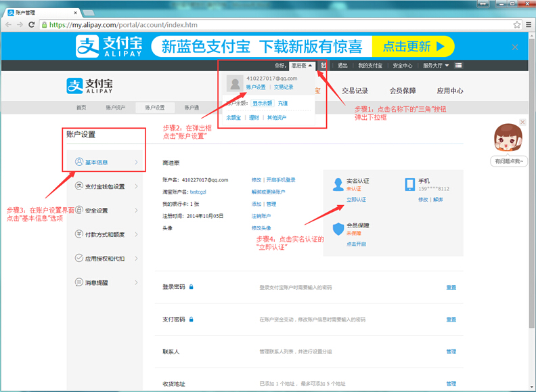536x392 pixels.
Task: Open 余额宝 in the dropdown
Action: pyautogui.click(x=233, y=117)
